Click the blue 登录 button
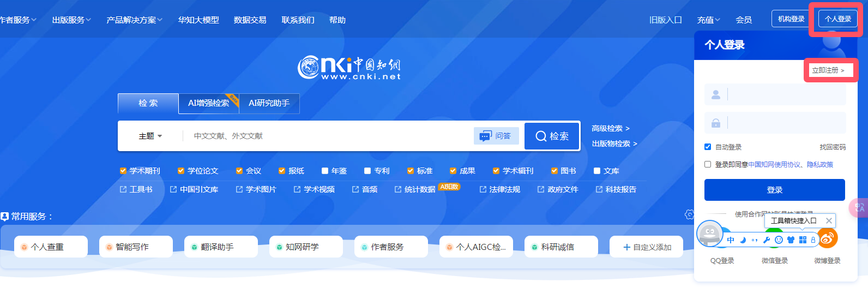The image size is (868, 287). 775,190
